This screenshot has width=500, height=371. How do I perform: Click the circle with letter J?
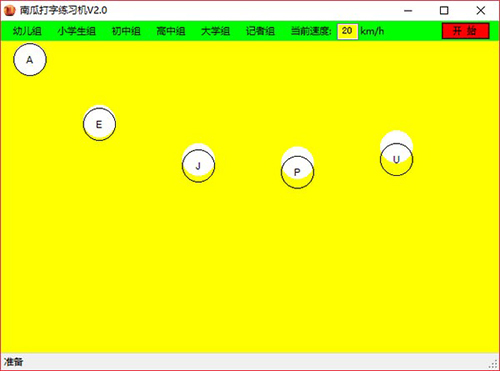tap(198, 166)
